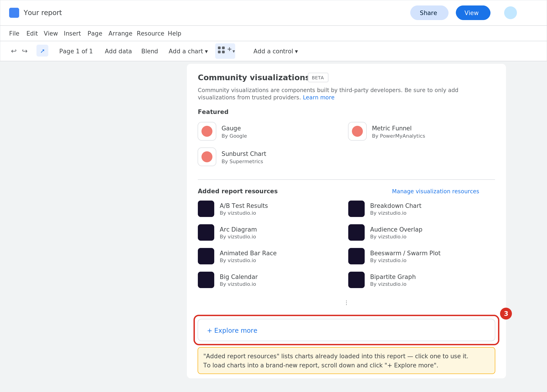Viewport: 547px width, 392px height.
Task: Click the Audience Overlap thumbnail icon
Action: [356, 232]
